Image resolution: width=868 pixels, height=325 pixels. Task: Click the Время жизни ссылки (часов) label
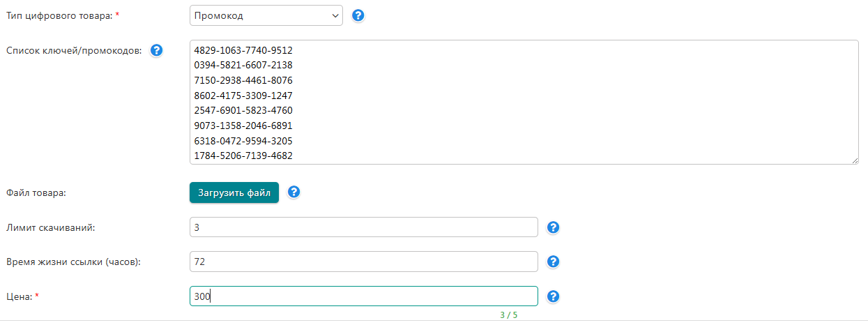click(x=73, y=262)
